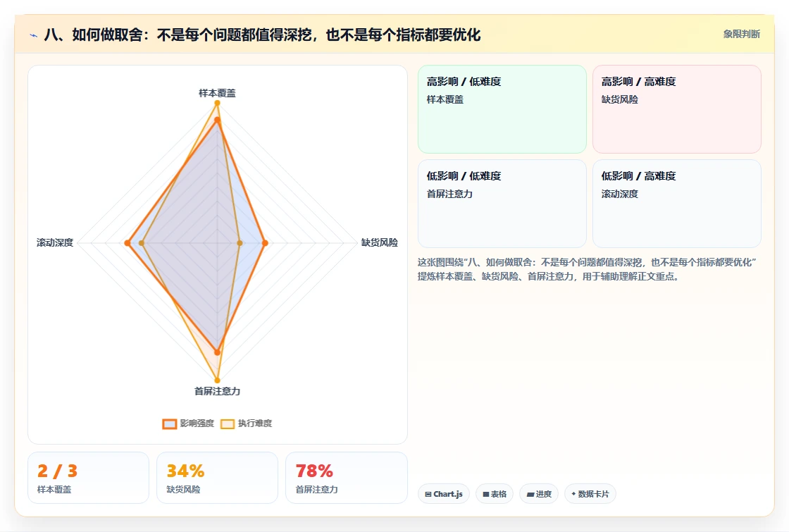Screen dimensions: 789x532
Task: Click the 高影响 / 高难度 quadrant heading
Action: coord(638,82)
